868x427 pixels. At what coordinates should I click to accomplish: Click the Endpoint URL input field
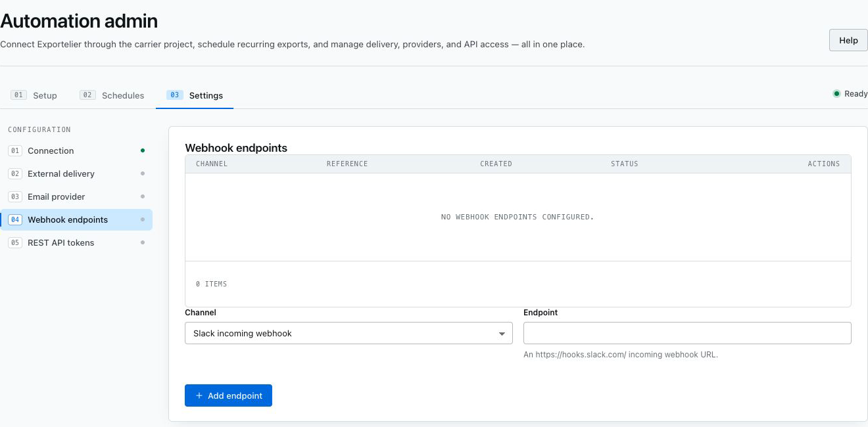click(687, 333)
